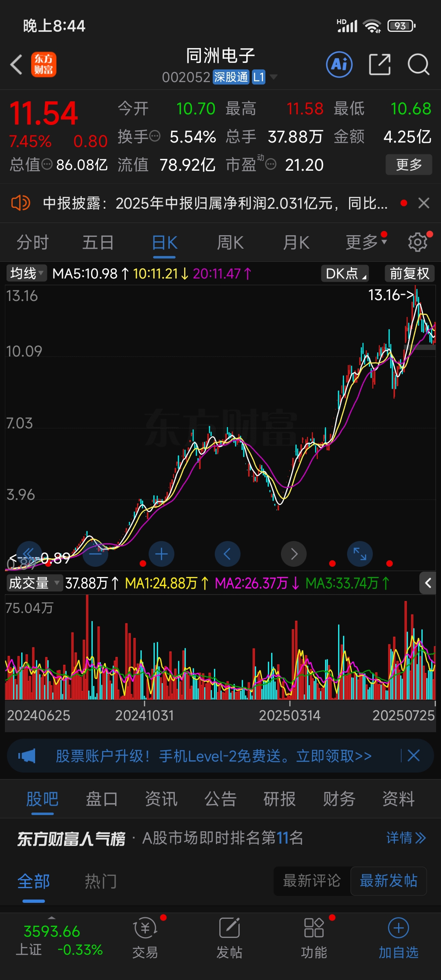Switch to 周K chart tab

[x=230, y=243]
